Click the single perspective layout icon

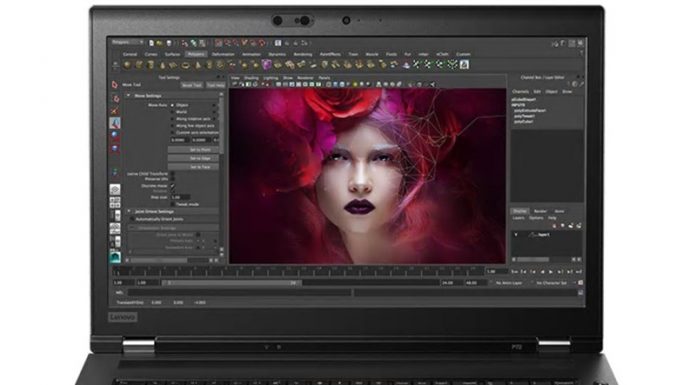coord(115,190)
